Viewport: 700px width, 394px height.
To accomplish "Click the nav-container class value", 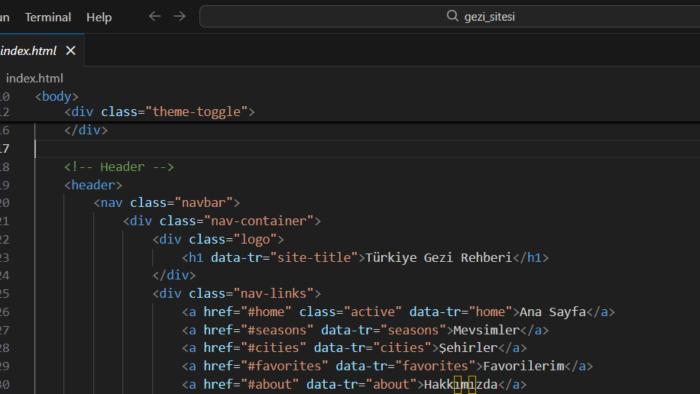I will (x=259, y=221).
